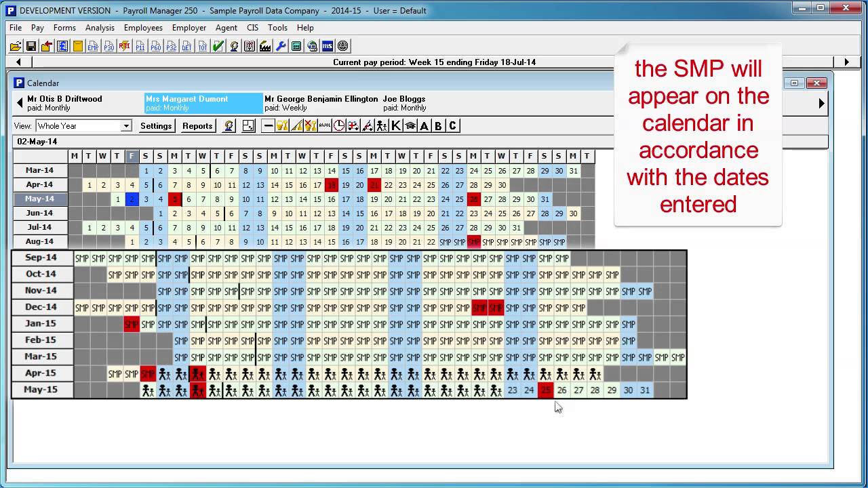The width and height of the screenshot is (868, 488).
Task: Select employee Mr George Benjamin Ellington
Action: click(321, 103)
